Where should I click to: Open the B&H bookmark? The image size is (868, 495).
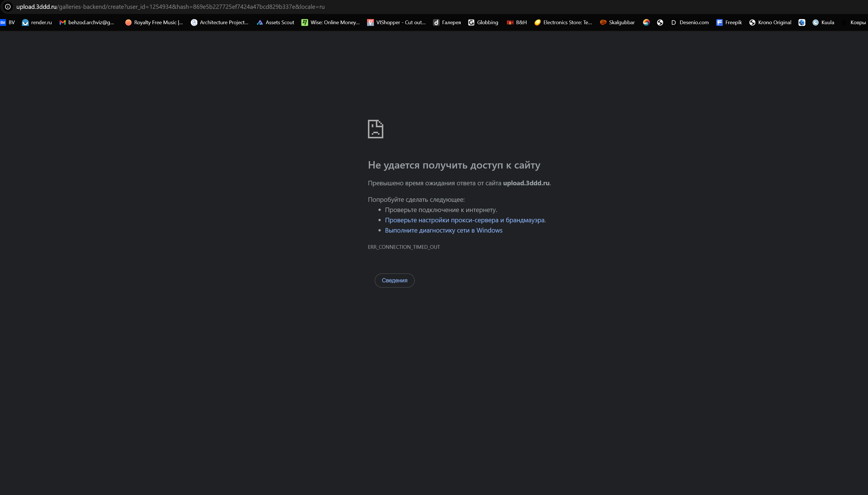coord(517,22)
